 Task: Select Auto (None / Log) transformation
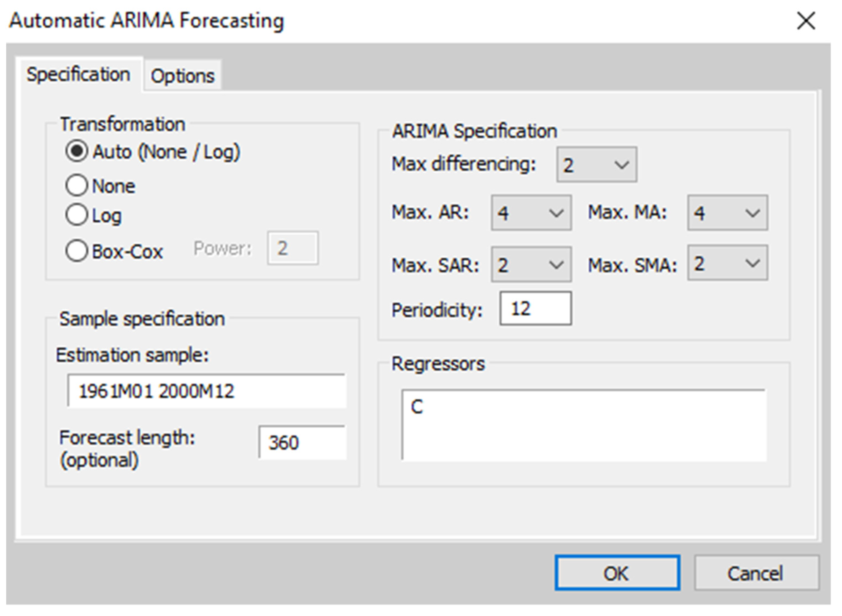click(x=77, y=152)
